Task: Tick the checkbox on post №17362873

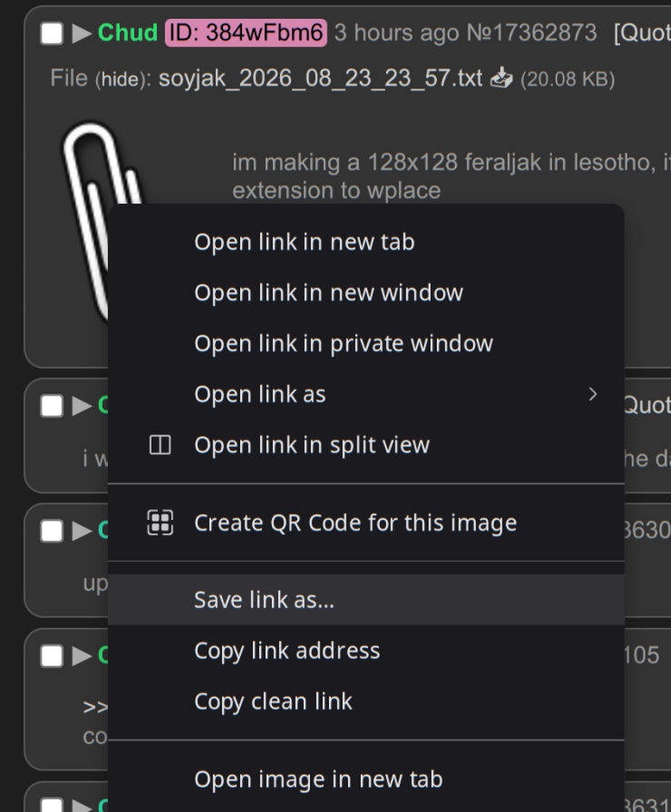Action: (x=52, y=34)
